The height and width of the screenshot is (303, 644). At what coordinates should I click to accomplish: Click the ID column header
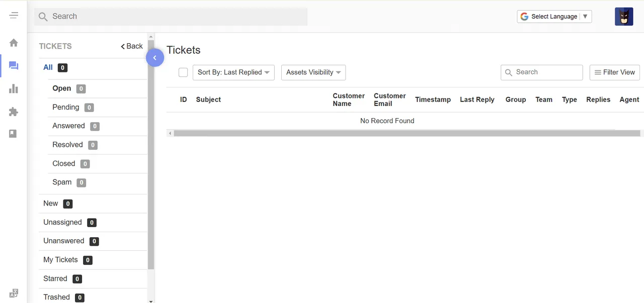click(184, 99)
